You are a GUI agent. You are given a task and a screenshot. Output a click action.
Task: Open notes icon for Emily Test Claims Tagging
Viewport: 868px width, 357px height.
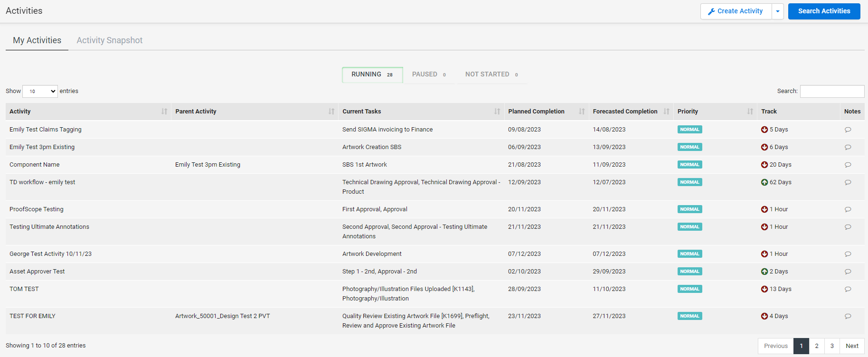click(848, 130)
